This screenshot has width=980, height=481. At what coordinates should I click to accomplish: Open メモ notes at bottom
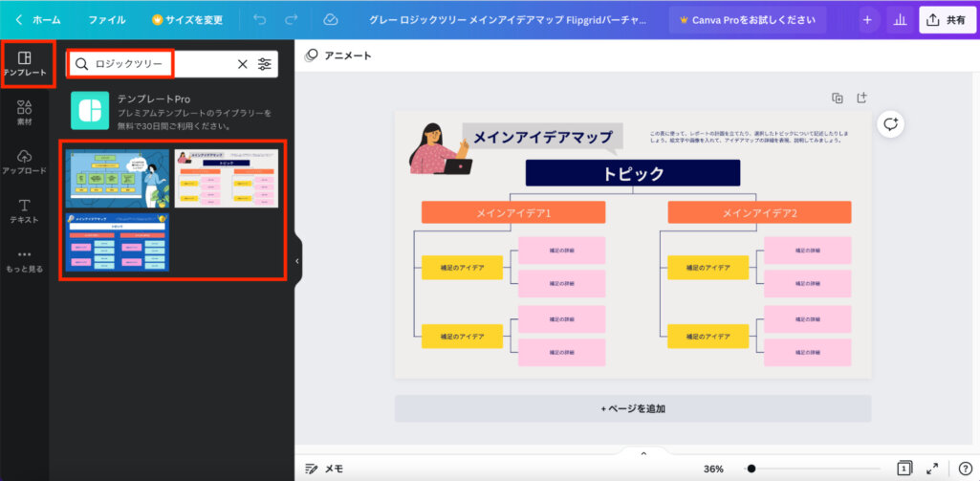tap(324, 469)
